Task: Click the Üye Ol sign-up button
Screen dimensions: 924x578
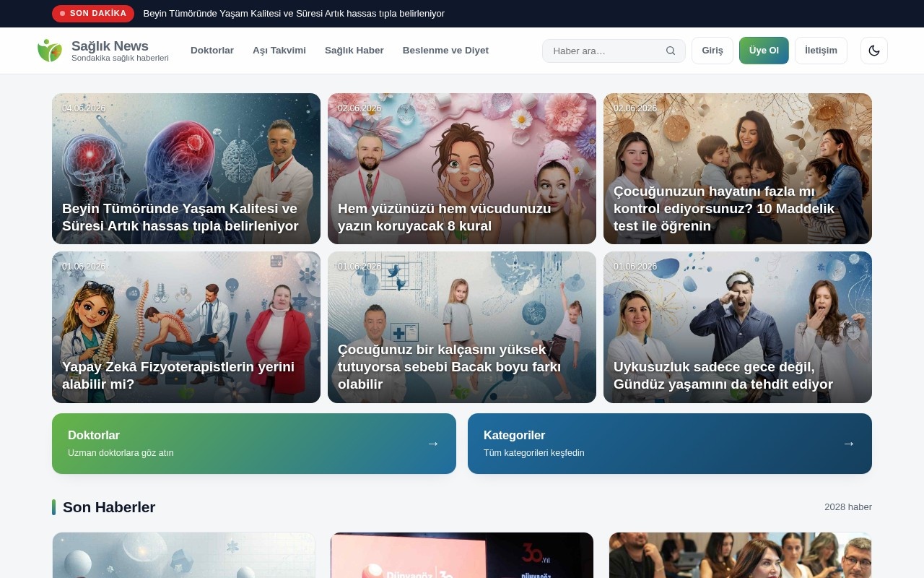Action: pyautogui.click(x=764, y=51)
